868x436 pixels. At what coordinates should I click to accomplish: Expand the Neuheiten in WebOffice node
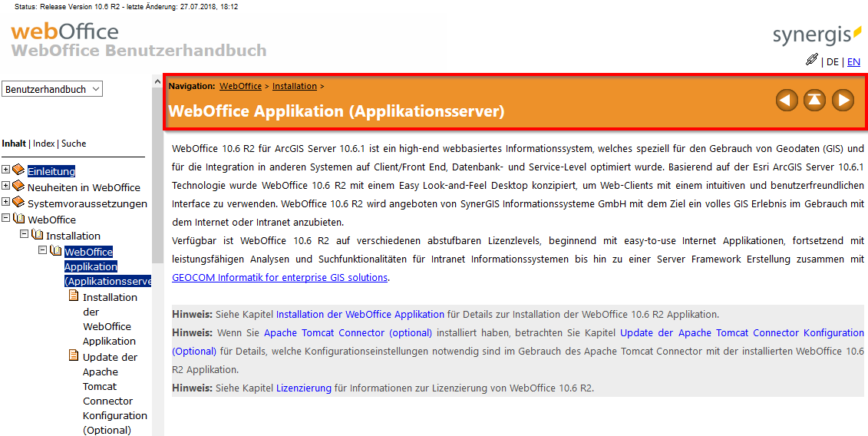click(x=6, y=187)
